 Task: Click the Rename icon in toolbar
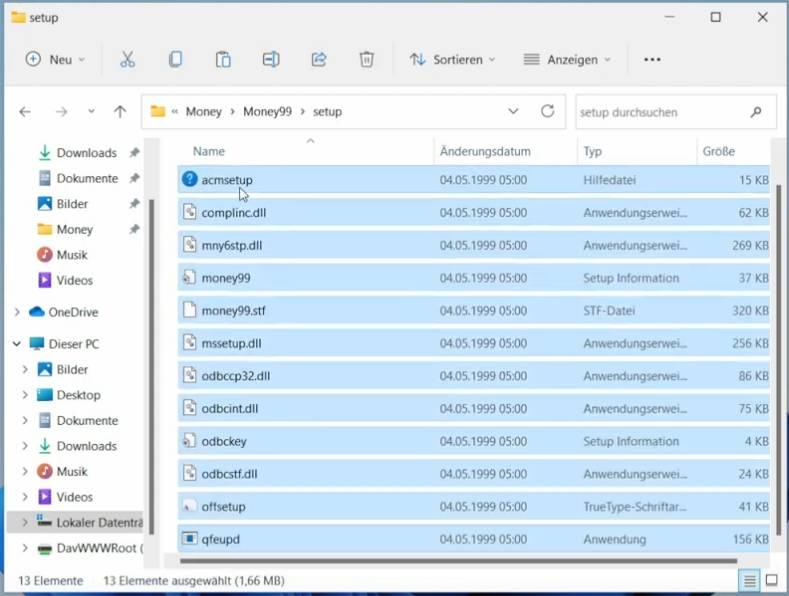tap(271, 59)
